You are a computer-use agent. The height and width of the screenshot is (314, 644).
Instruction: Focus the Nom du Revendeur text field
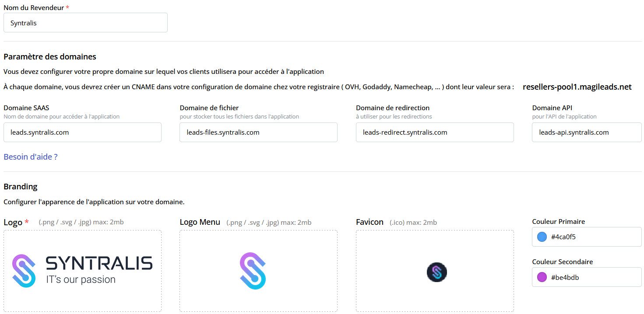pos(85,23)
